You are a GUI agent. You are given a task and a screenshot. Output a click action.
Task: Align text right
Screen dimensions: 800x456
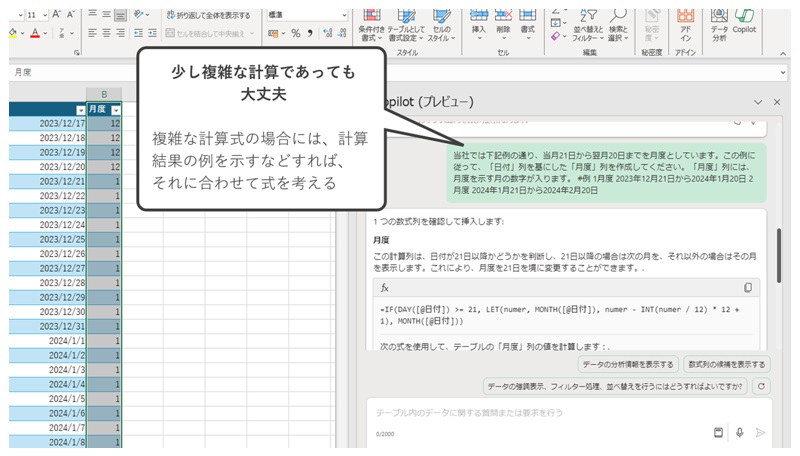click(120, 33)
